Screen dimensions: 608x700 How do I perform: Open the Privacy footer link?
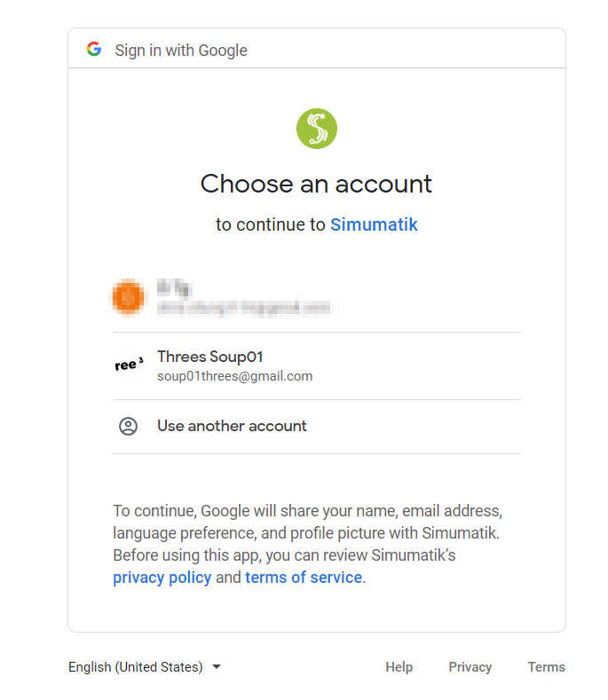[x=470, y=666]
